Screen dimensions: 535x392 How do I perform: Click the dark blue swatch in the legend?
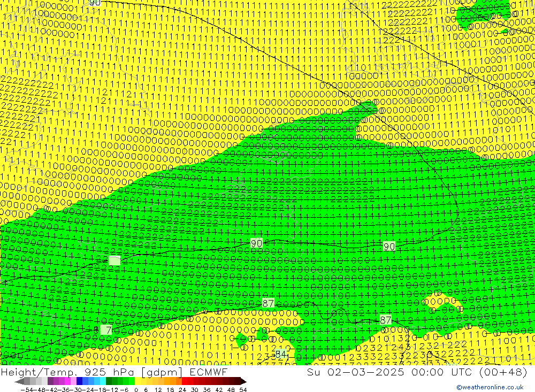point(80,381)
